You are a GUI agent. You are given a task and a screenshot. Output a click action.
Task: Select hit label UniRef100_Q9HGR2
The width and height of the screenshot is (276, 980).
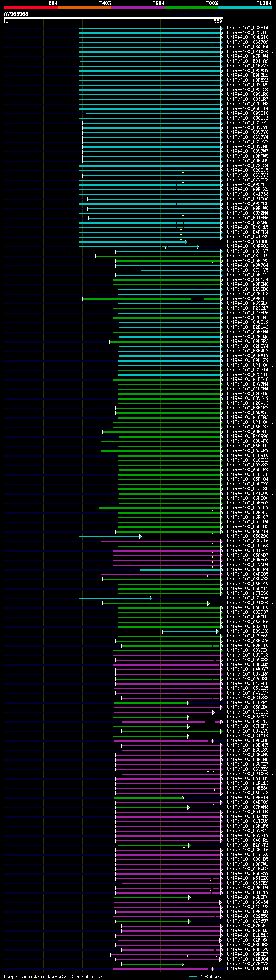(x=248, y=341)
